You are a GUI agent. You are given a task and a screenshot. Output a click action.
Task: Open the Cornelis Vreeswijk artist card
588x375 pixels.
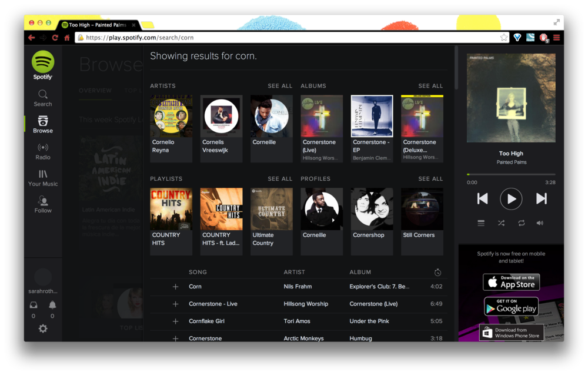(221, 128)
